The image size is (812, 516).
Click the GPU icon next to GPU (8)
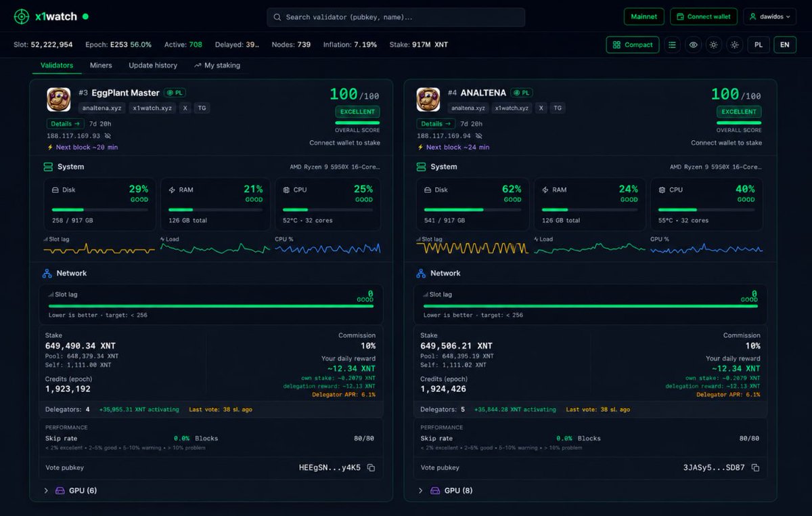click(x=435, y=490)
